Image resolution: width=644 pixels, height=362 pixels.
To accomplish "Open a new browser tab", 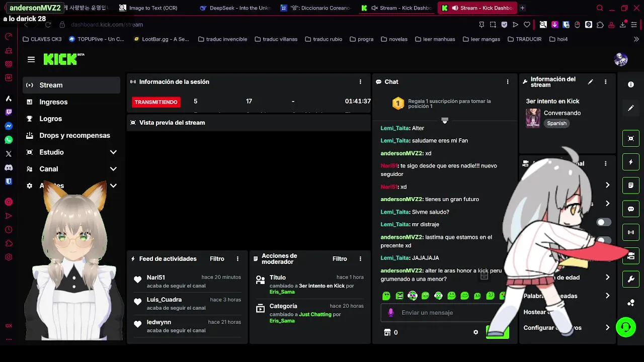I will click(x=522, y=8).
